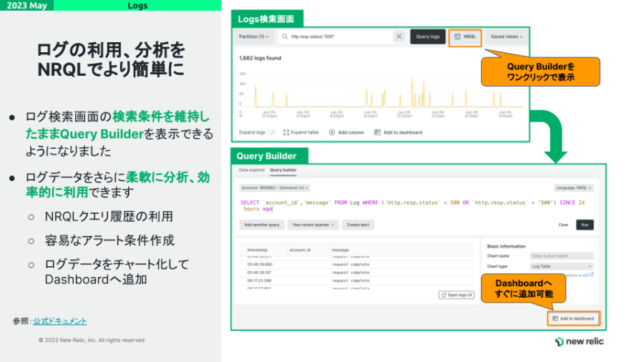The height and width of the screenshot is (362, 644).
Task: Run the NRQL query
Action: point(585,225)
